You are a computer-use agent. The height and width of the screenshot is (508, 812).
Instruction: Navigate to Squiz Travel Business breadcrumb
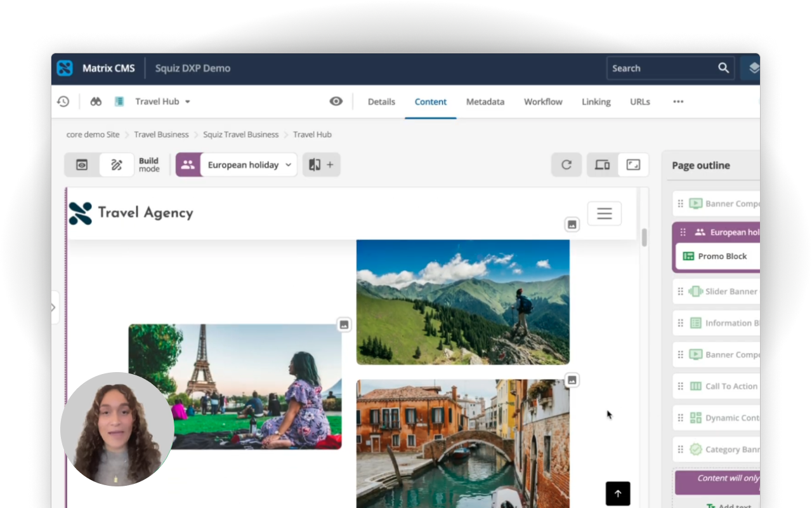coord(240,134)
